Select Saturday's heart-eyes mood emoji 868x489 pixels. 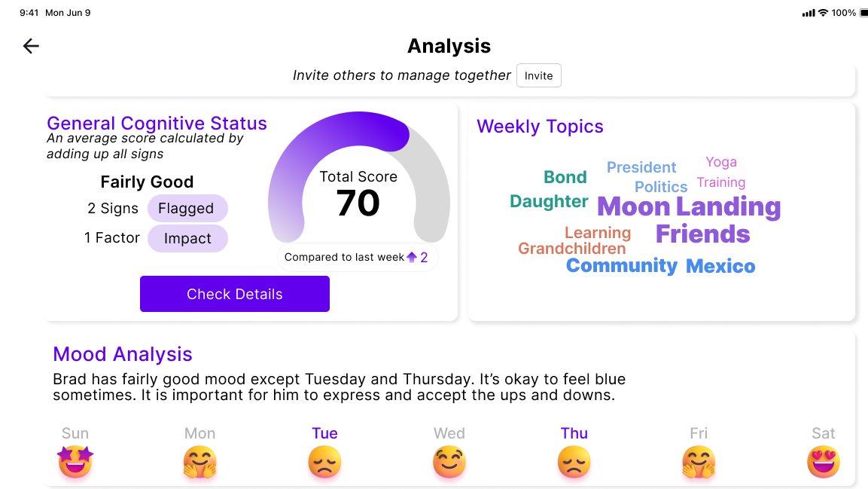(824, 461)
